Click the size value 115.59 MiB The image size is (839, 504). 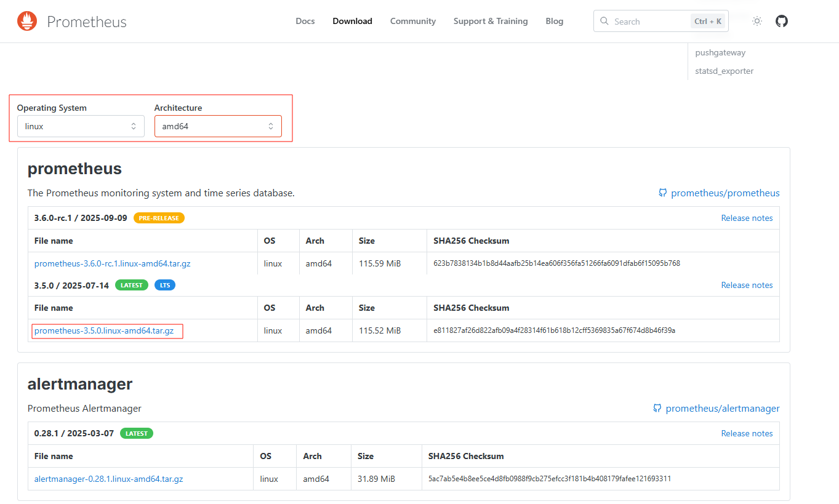[x=380, y=263]
